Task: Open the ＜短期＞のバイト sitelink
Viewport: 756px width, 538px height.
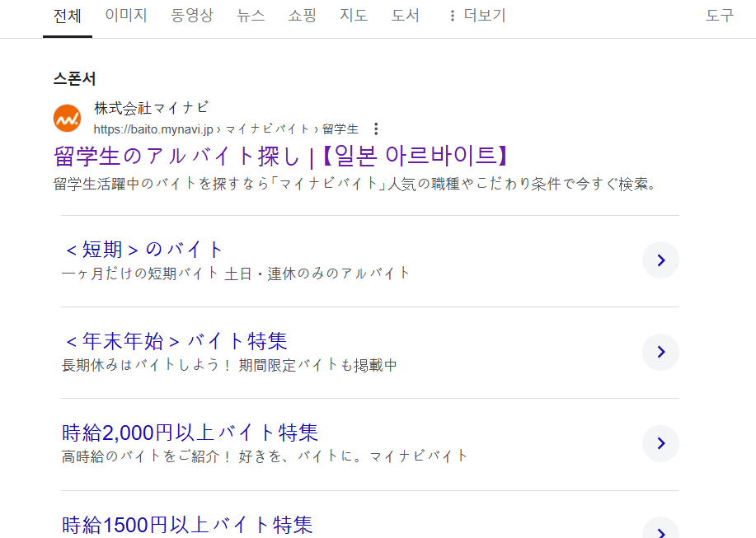Action: (x=143, y=250)
